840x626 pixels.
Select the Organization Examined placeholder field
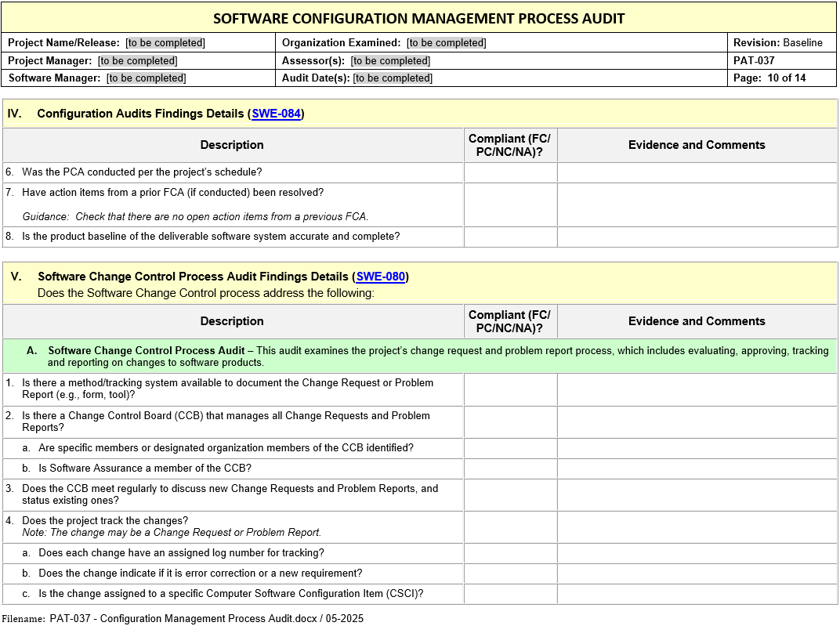click(x=447, y=43)
